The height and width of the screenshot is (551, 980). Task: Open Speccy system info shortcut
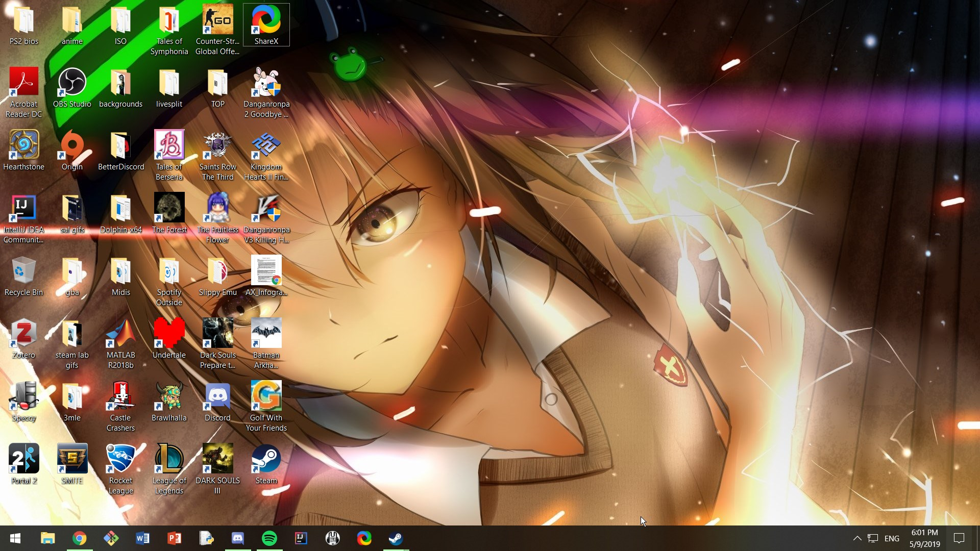tap(24, 402)
